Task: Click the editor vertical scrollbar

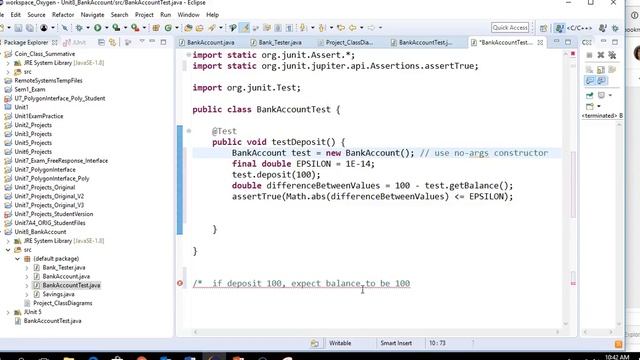Action: 566,188
